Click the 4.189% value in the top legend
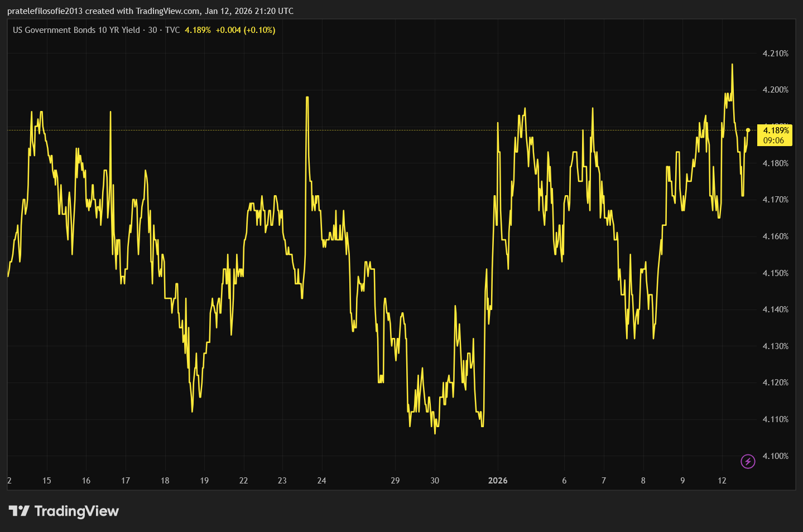The height and width of the screenshot is (532, 803). coord(198,30)
